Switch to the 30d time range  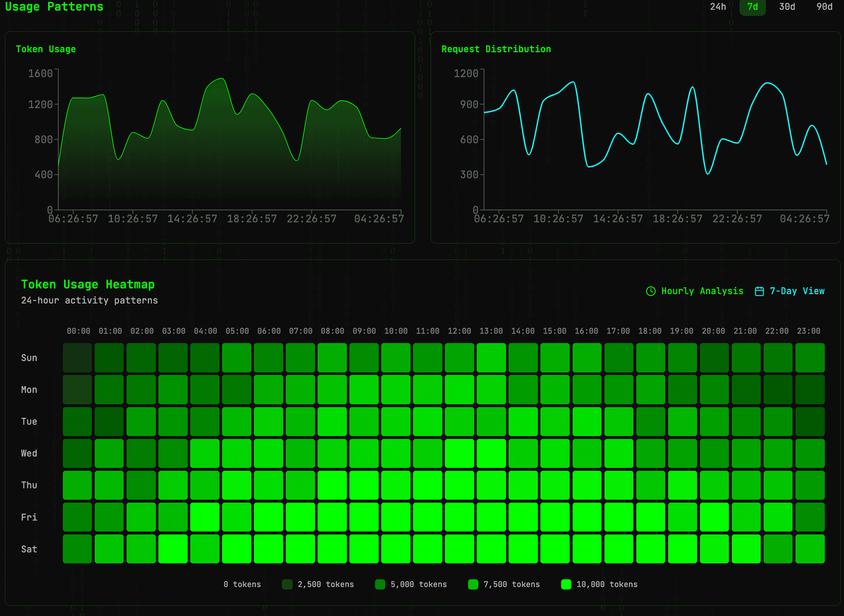[786, 7]
